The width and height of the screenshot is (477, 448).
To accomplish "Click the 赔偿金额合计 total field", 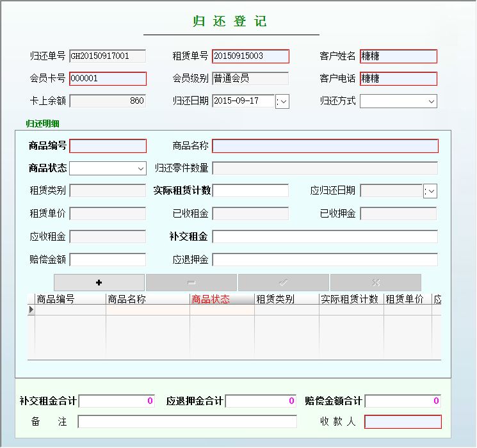I will [x=403, y=401].
